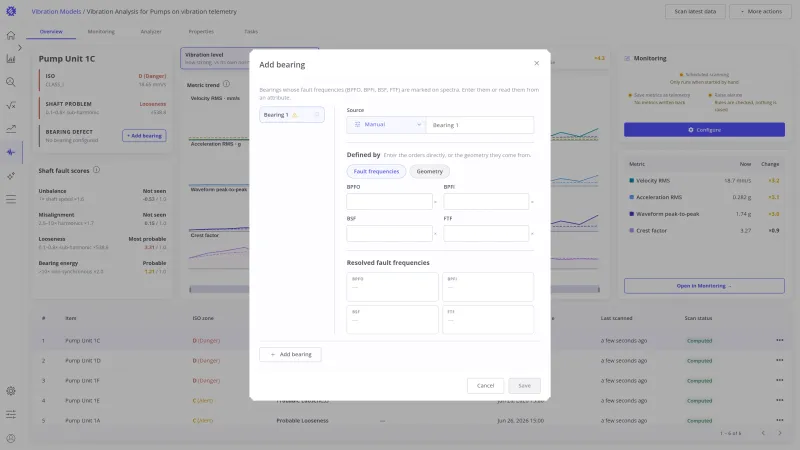The image size is (800, 450).
Task: Open the bar chart sidebar icon
Action: point(11,59)
